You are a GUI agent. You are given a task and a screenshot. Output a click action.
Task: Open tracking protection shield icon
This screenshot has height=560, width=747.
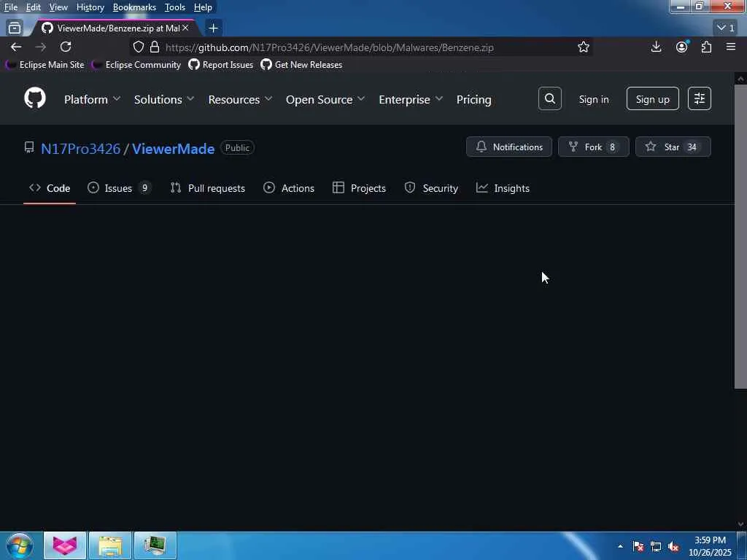[138, 47]
